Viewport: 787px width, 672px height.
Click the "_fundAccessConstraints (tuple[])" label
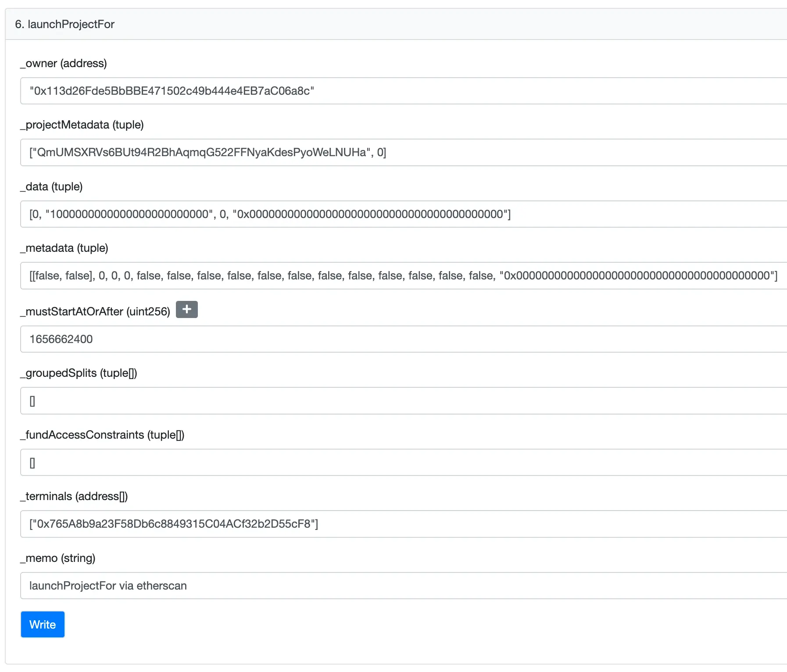point(102,435)
